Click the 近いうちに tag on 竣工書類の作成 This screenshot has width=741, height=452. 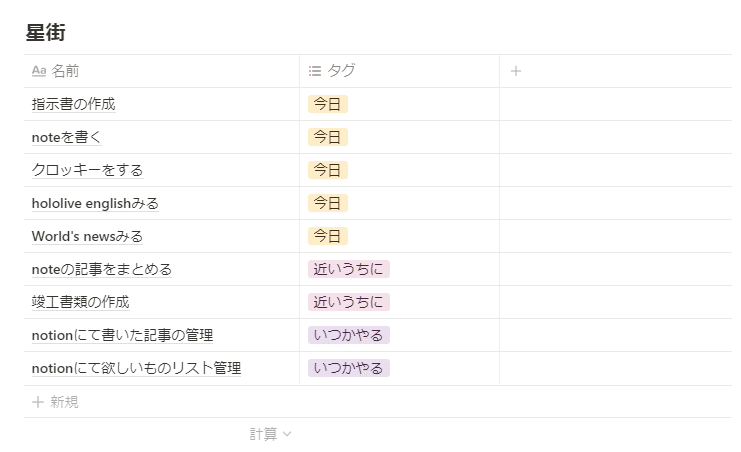pyautogui.click(x=349, y=302)
